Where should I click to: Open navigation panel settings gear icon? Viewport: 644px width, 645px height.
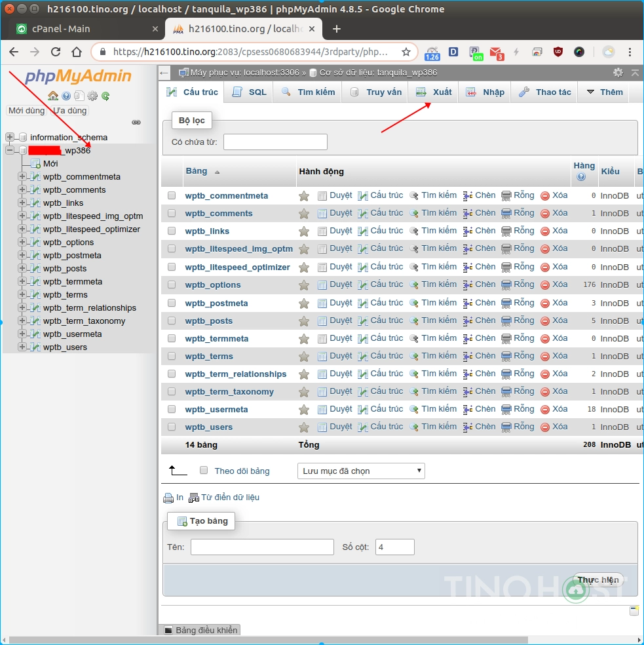(92, 96)
